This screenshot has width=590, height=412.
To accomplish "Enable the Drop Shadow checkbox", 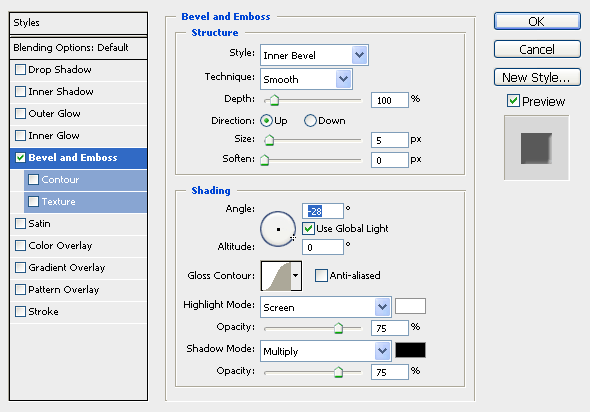I will click(20, 70).
